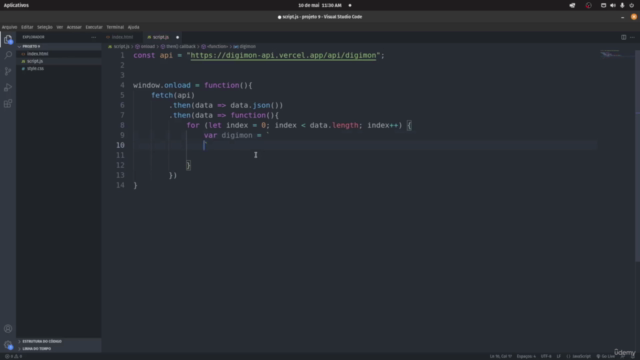The height and width of the screenshot is (360, 640).
Task: Open the Search view in activity bar
Action: [8, 55]
